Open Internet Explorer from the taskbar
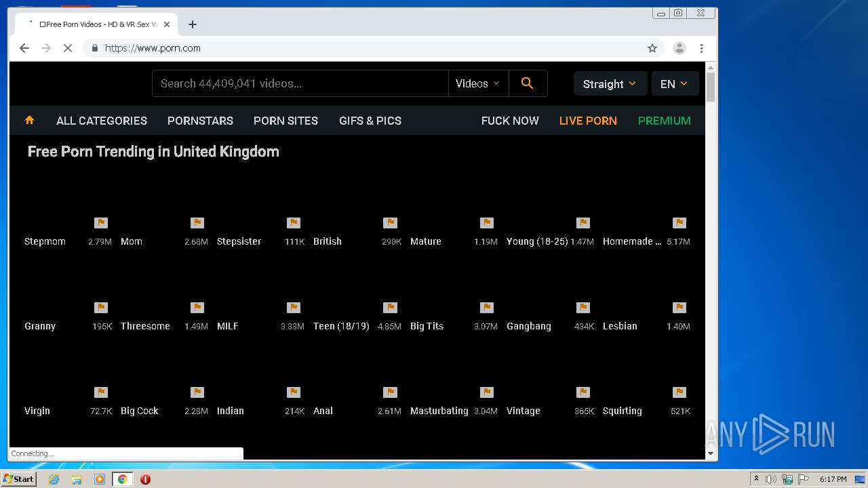This screenshot has width=868, height=488. tap(54, 479)
